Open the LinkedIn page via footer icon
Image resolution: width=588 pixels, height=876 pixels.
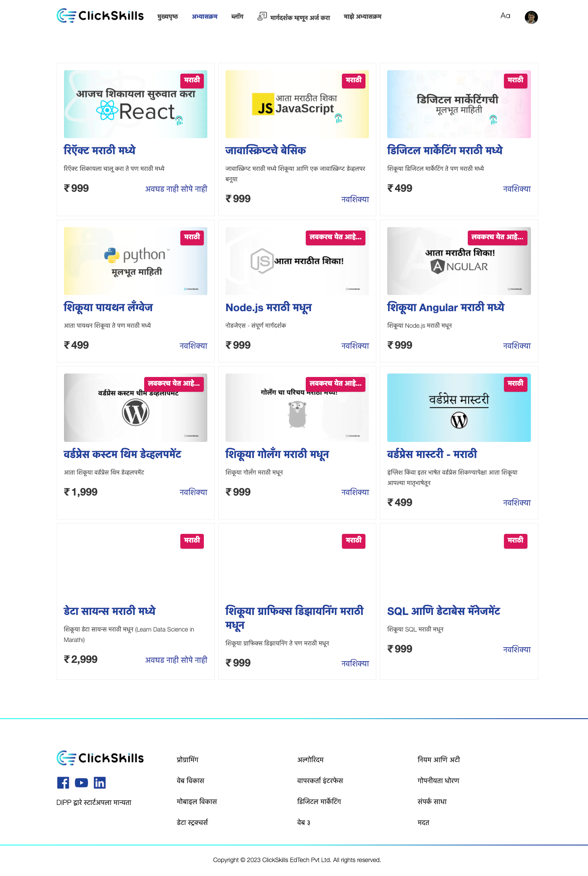pos(99,783)
